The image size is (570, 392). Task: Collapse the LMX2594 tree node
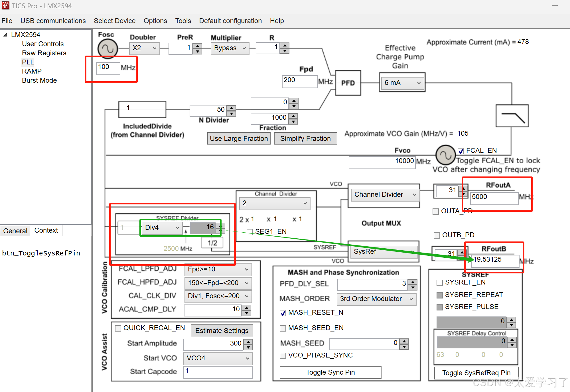coord(5,35)
